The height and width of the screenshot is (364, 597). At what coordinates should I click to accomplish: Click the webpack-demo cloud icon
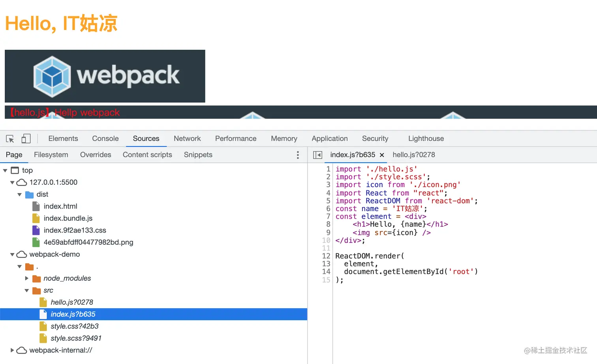pos(22,254)
